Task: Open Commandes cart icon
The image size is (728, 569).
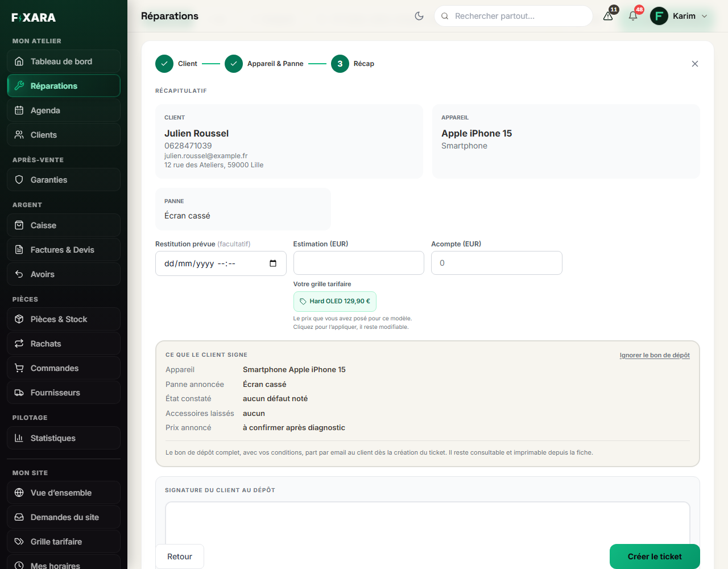Action: (19, 368)
